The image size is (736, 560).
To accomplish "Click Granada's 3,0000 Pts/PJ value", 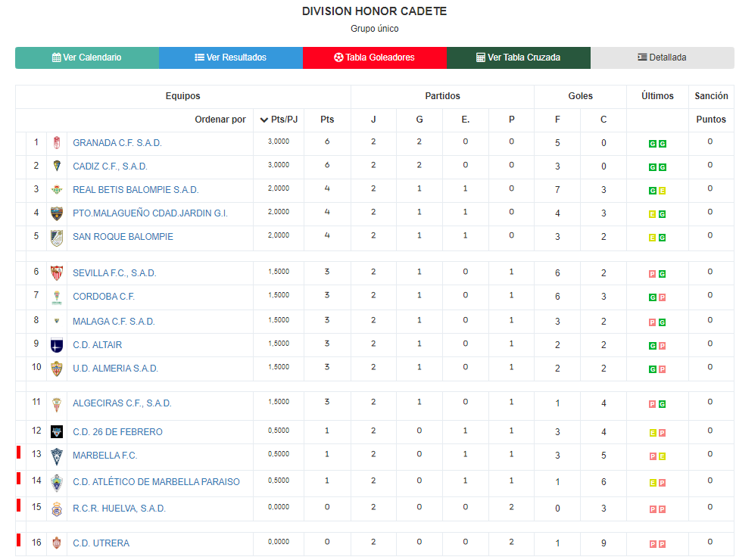I will point(279,142).
